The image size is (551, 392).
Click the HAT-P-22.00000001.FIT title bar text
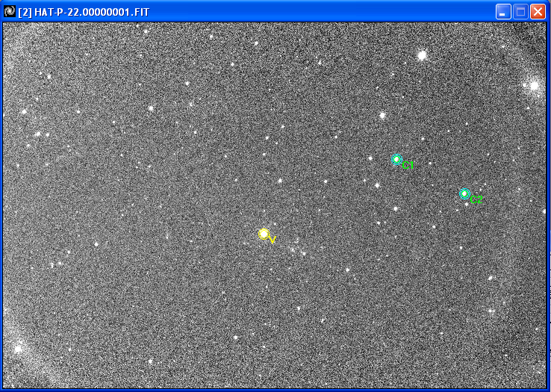tap(84, 12)
